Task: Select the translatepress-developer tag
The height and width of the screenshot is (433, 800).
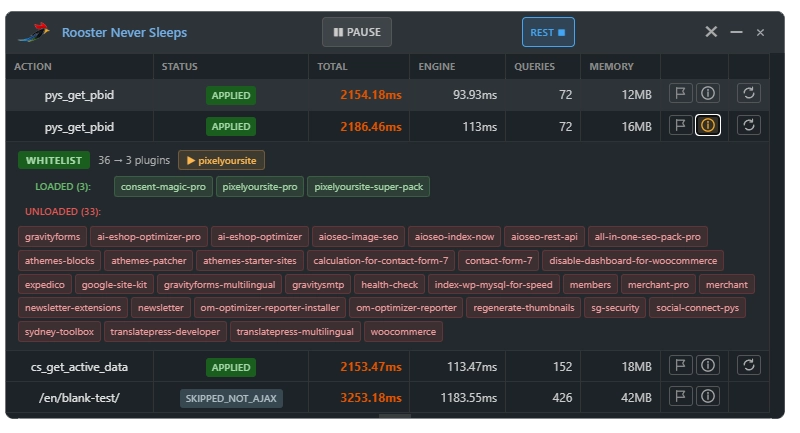Action: [x=165, y=332]
